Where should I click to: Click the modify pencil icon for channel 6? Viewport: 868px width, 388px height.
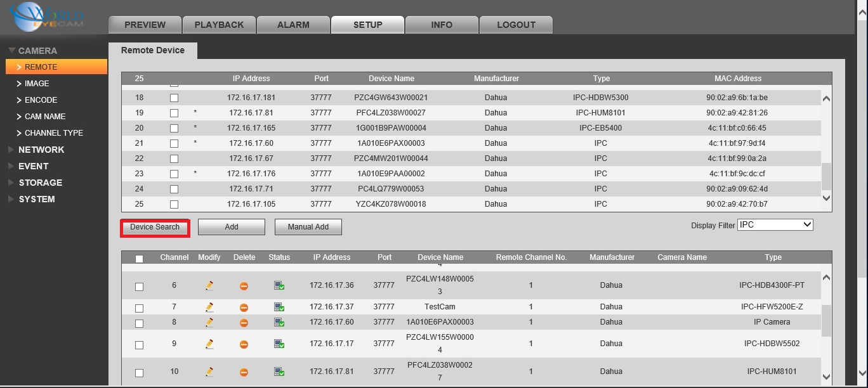(209, 285)
